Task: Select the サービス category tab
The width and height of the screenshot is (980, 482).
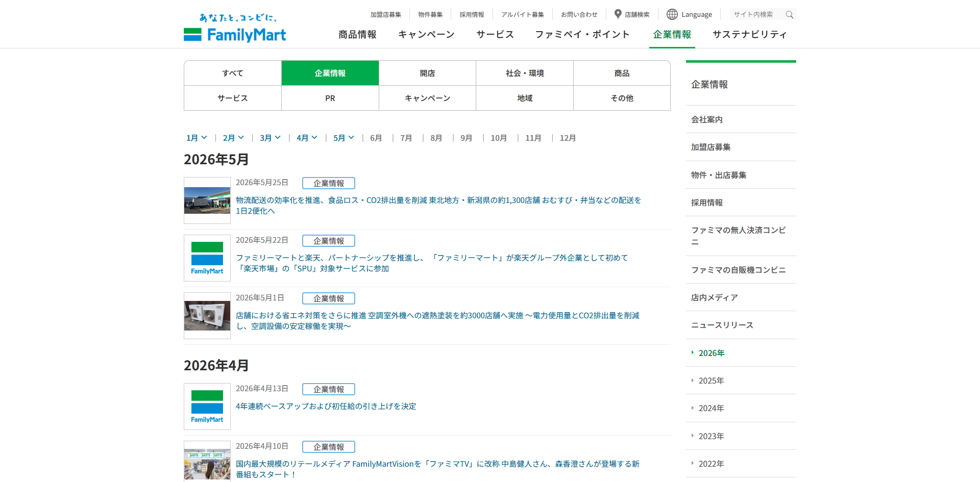Action: click(x=233, y=98)
